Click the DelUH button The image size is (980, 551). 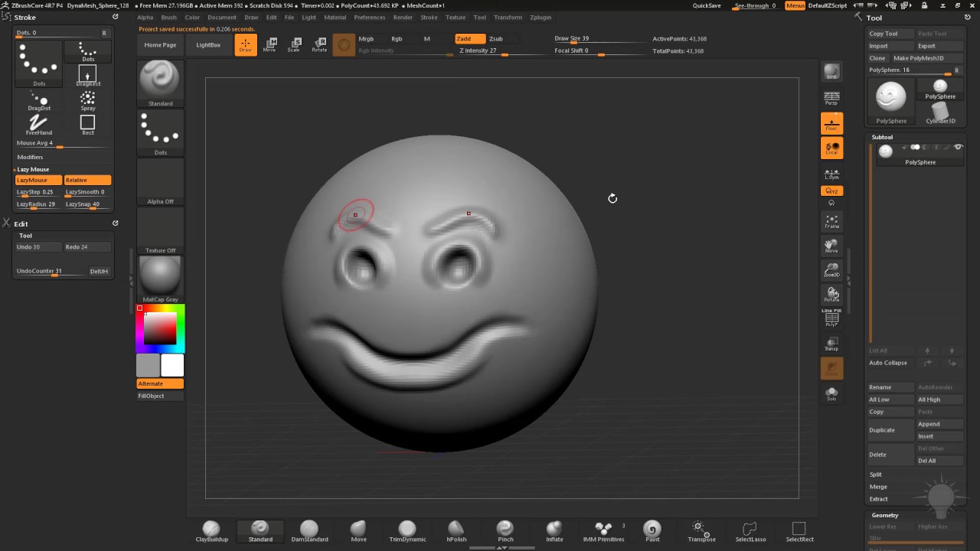pos(99,272)
